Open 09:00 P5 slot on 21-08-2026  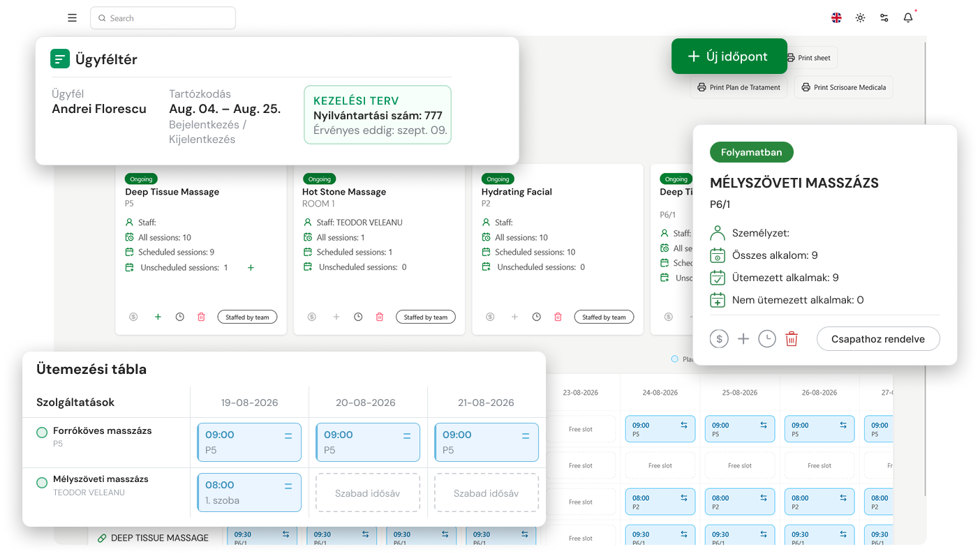pos(487,442)
